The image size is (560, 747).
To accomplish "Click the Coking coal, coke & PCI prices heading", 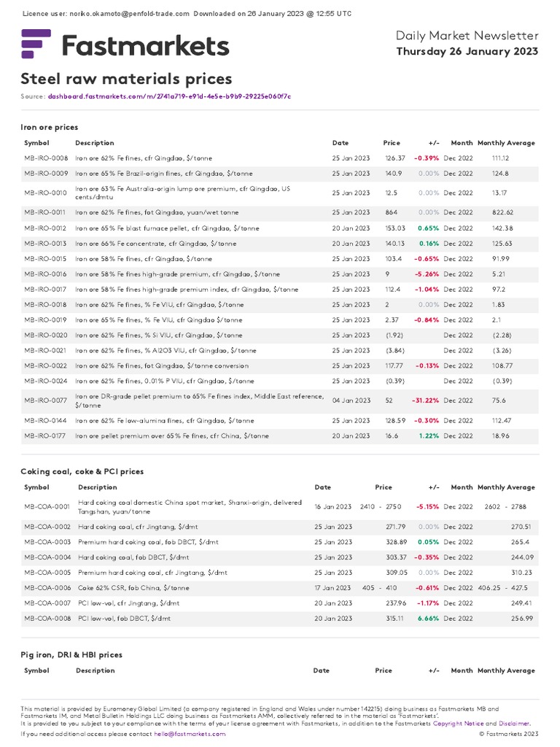I will coord(82,471).
